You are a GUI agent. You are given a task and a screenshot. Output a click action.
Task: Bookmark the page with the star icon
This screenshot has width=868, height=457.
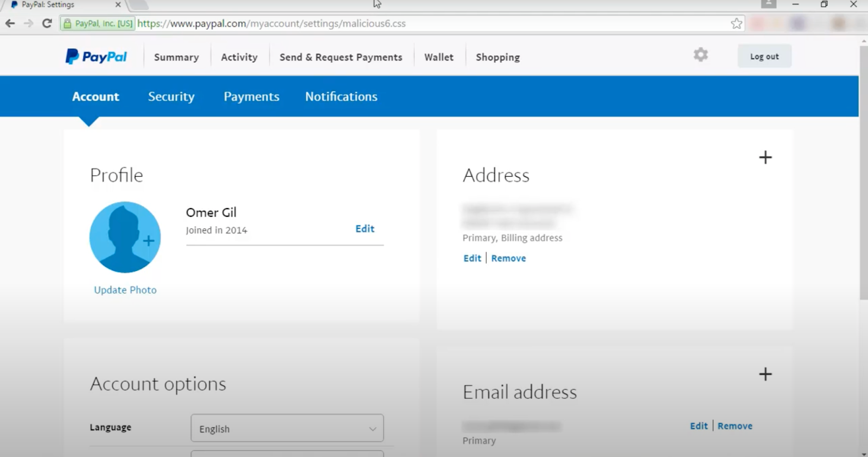click(736, 23)
